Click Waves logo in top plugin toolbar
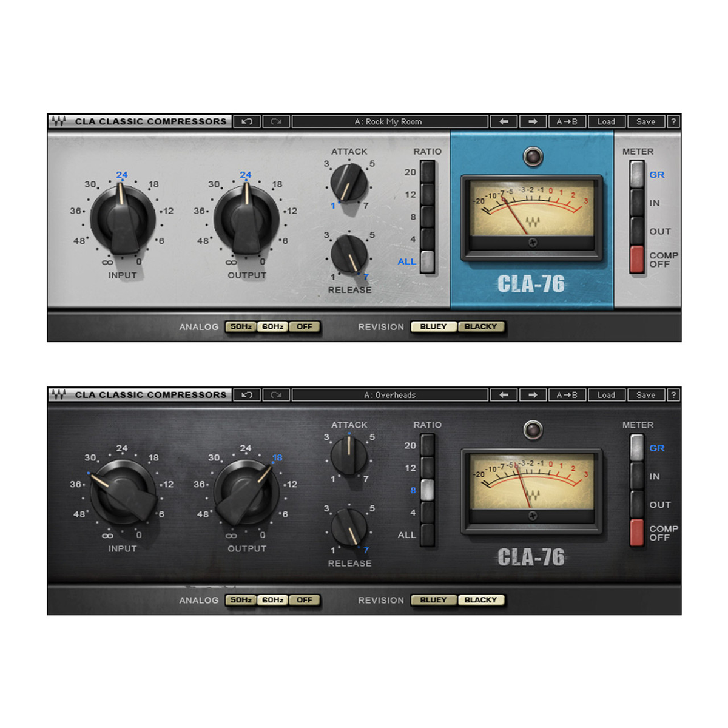This screenshot has height=728, width=728. [x=59, y=121]
